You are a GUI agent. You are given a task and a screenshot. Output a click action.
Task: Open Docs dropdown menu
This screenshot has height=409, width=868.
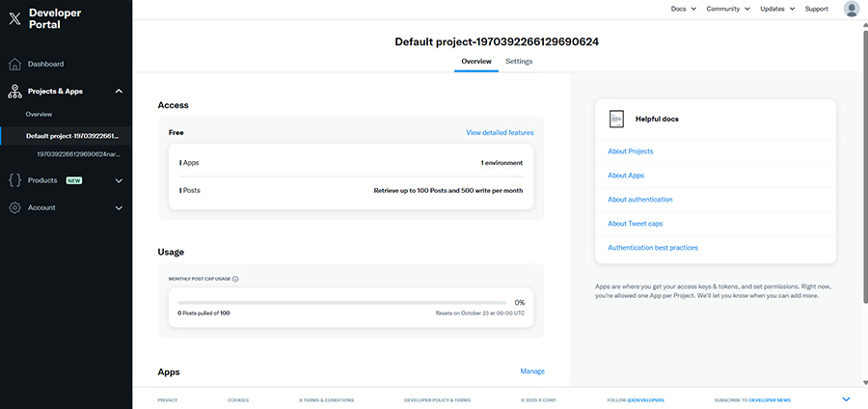(684, 9)
